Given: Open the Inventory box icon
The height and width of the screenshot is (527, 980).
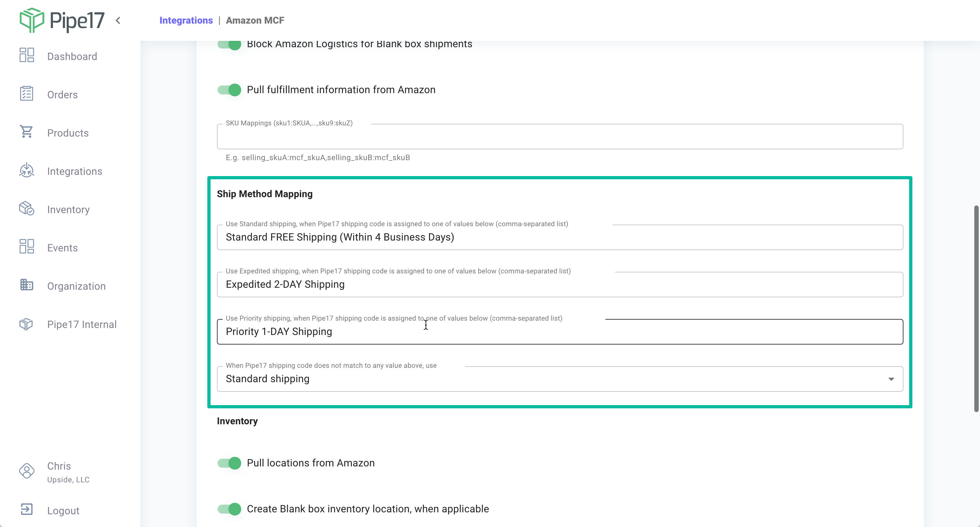Looking at the screenshot, I should (26, 209).
